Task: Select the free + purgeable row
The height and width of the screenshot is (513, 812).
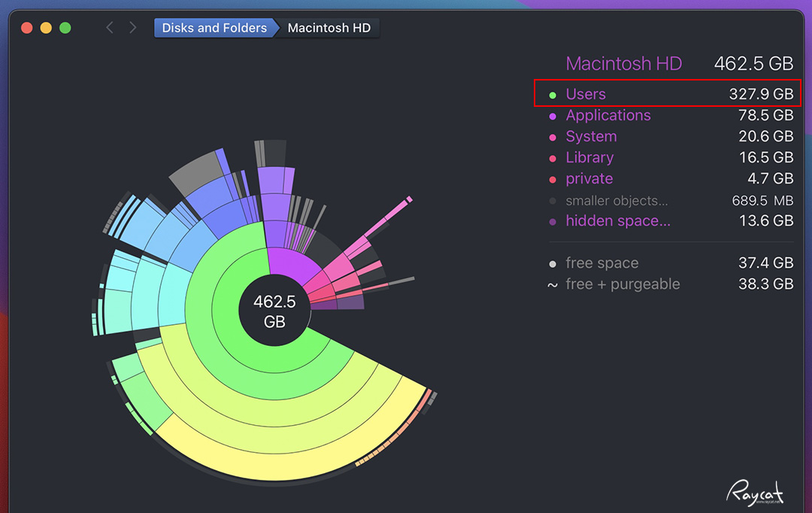Action: click(671, 284)
